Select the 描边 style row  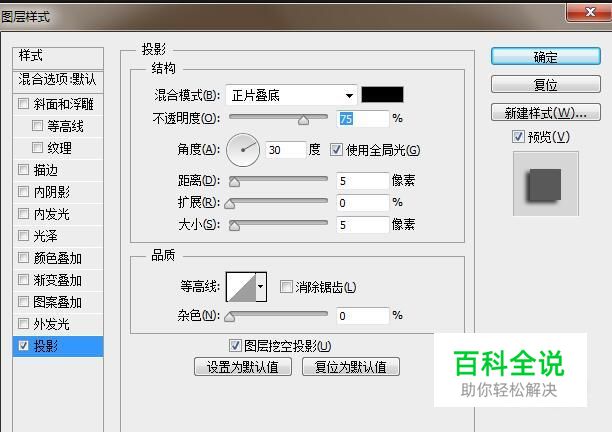click(x=58, y=170)
